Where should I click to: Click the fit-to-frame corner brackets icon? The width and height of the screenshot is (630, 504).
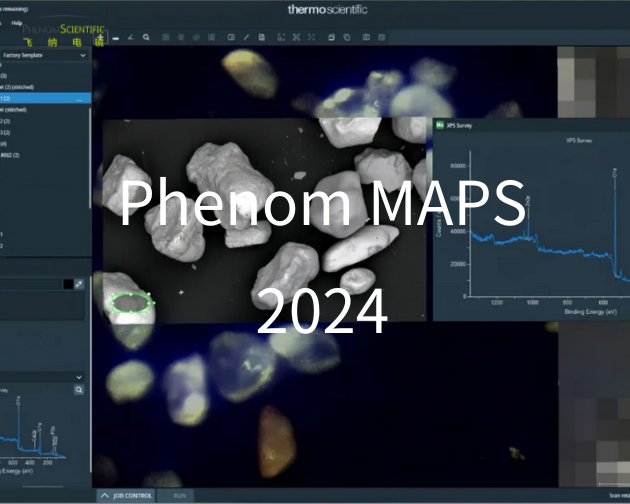point(281,37)
